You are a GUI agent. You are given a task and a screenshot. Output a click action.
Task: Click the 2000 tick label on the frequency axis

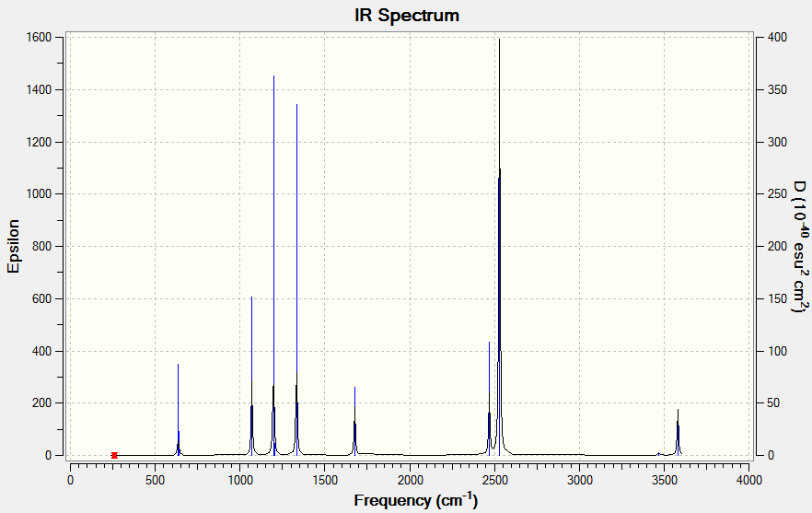coord(410,481)
